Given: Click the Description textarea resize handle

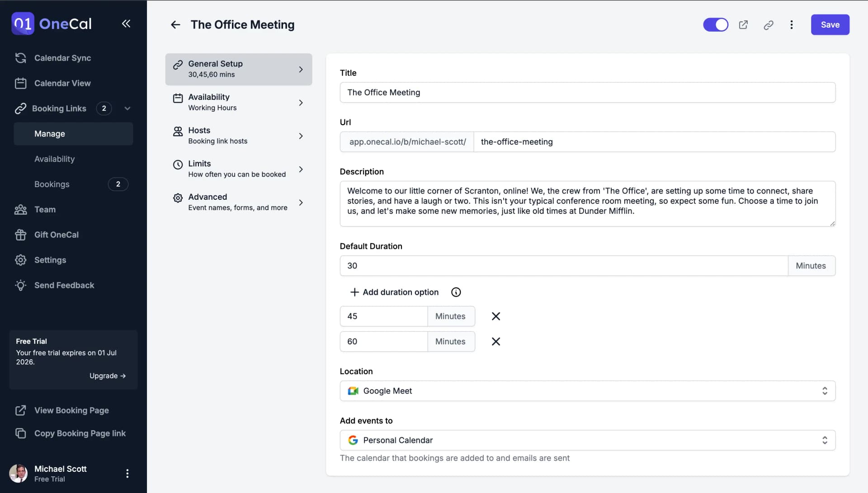Looking at the screenshot, I should 832,223.
